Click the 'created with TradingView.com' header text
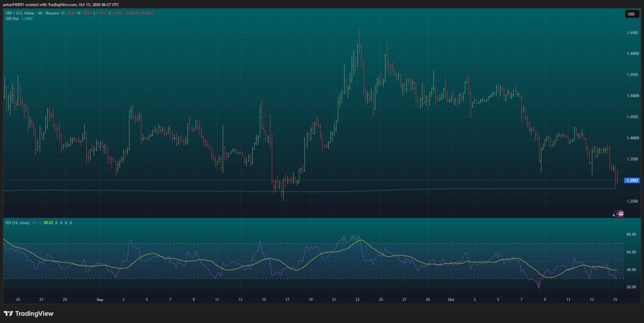The image size is (644, 323). pos(52,4)
